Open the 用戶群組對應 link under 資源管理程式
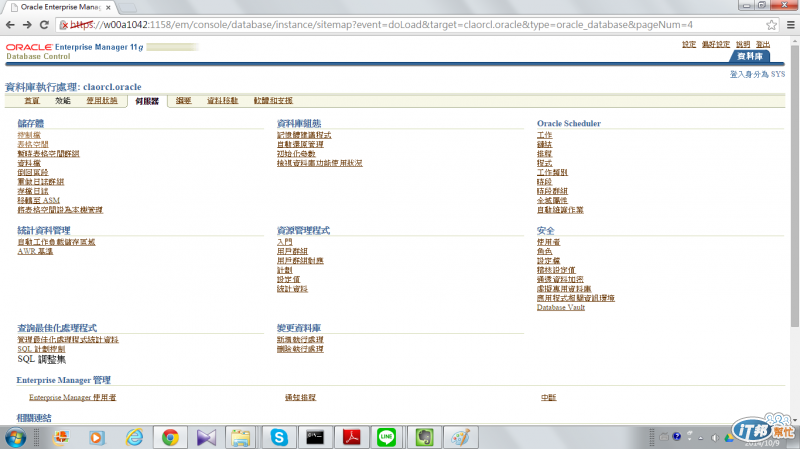The width and height of the screenshot is (800, 449). pyautogui.click(x=300, y=261)
